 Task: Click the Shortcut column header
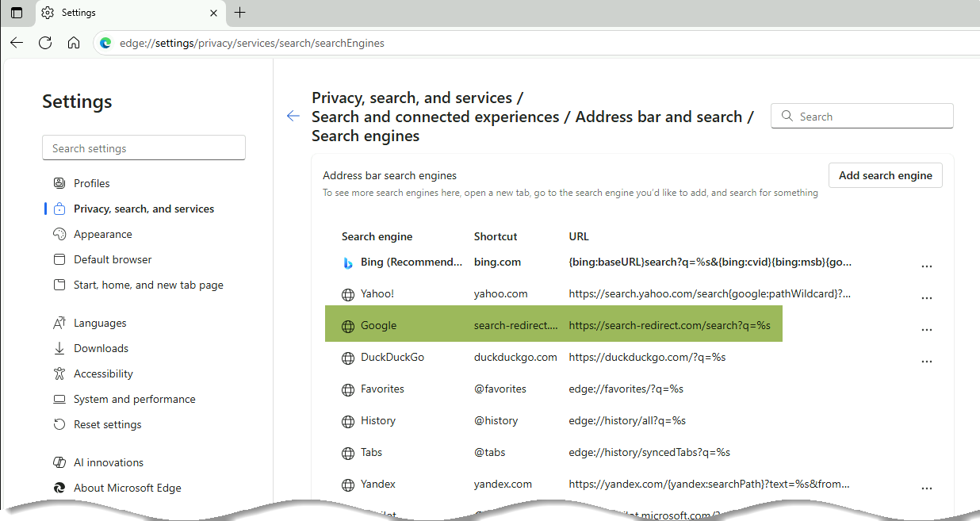[x=496, y=236]
